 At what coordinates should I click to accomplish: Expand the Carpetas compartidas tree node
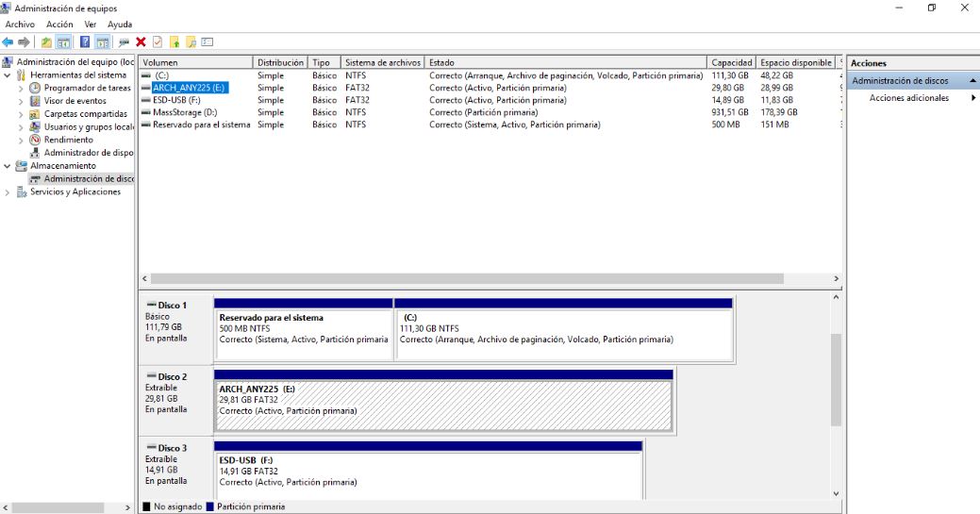(22, 114)
